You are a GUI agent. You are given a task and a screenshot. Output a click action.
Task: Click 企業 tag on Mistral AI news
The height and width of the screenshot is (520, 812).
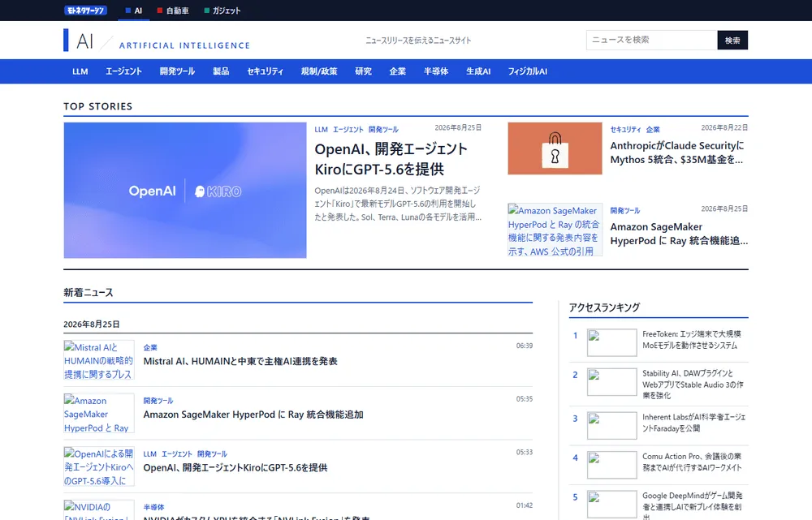point(150,348)
